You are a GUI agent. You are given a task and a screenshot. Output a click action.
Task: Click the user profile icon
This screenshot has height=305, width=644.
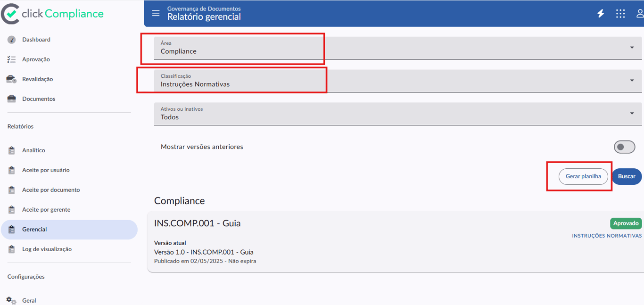[x=640, y=14]
